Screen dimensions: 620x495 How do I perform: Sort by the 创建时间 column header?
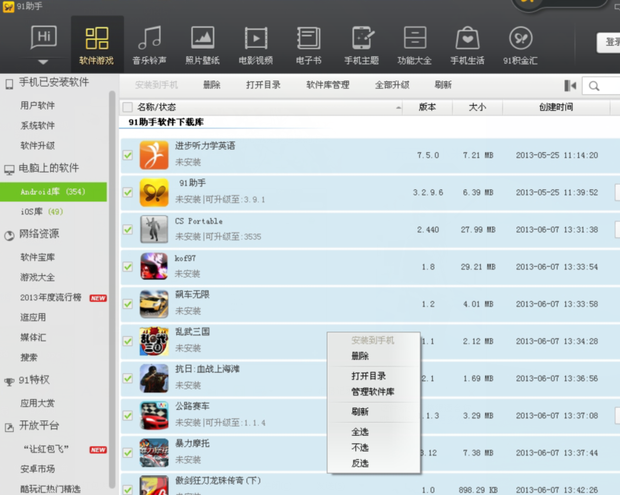click(556, 107)
